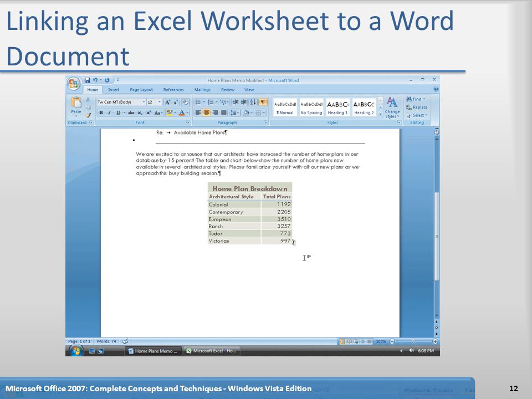This screenshot has height=399, width=532.
Task: Click the Undo icon
Action: pos(95,80)
